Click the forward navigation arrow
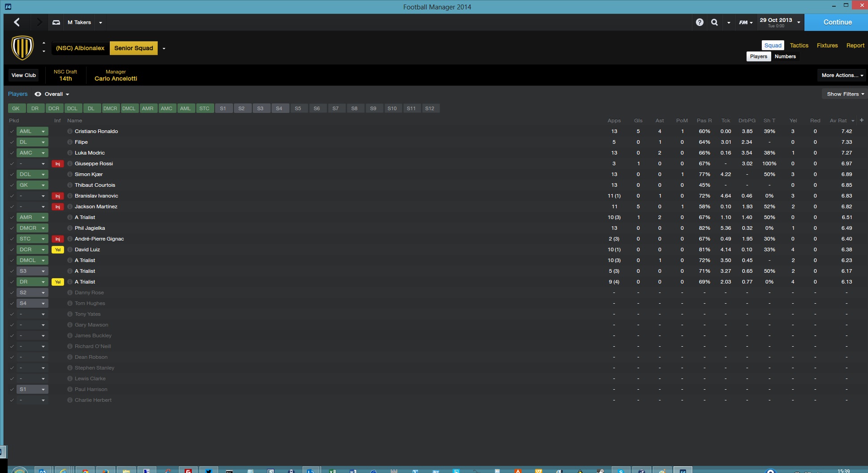 (x=39, y=22)
